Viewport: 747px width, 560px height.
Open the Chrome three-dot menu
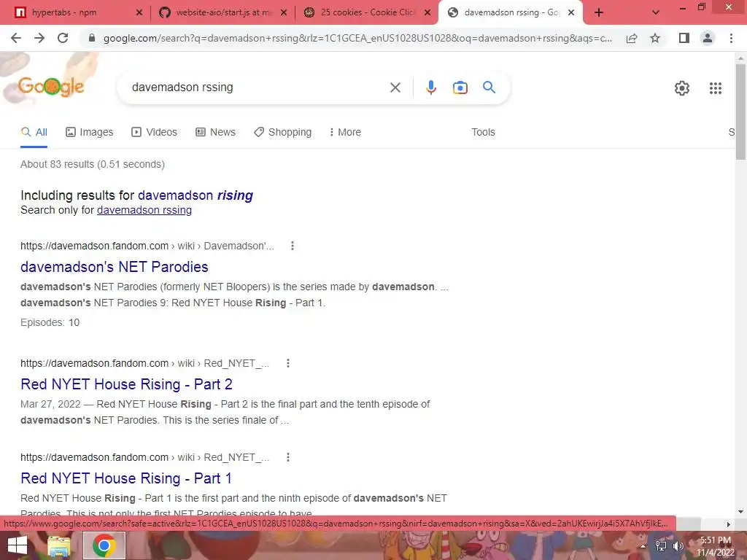(731, 38)
